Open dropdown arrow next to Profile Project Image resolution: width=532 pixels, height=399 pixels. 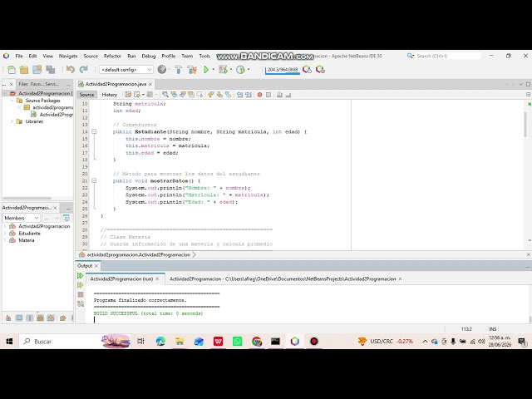click(x=249, y=70)
